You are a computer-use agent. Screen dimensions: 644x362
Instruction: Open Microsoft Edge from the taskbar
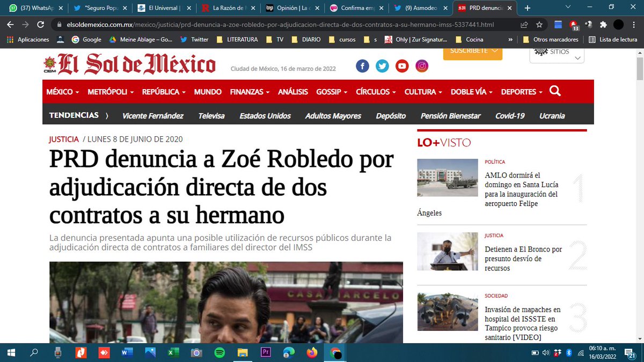pos(289,352)
